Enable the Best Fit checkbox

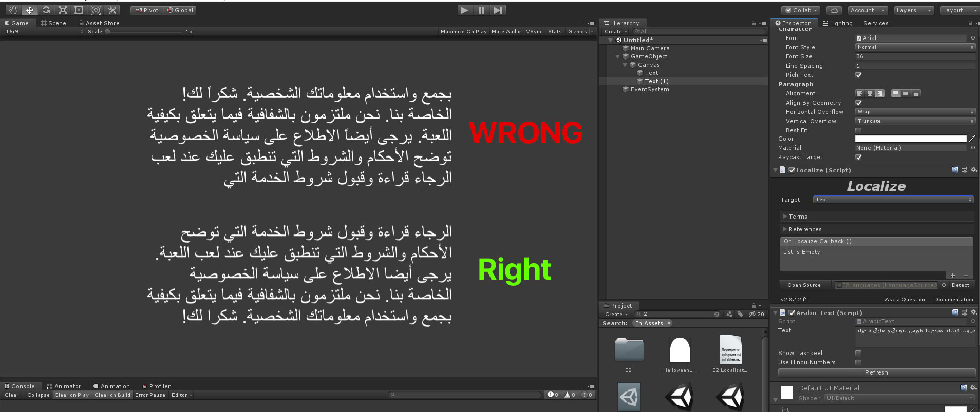click(858, 130)
